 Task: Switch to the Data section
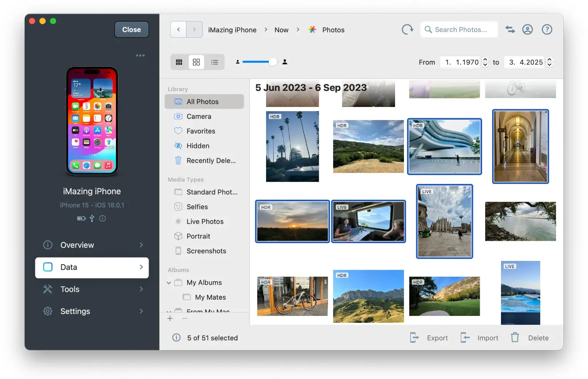click(x=92, y=267)
